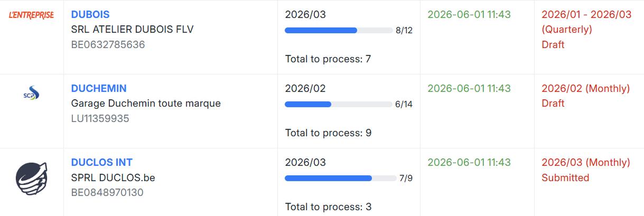Click the 7/9 progress bar for Duclos
This screenshot has height=216, width=644.
[341, 178]
